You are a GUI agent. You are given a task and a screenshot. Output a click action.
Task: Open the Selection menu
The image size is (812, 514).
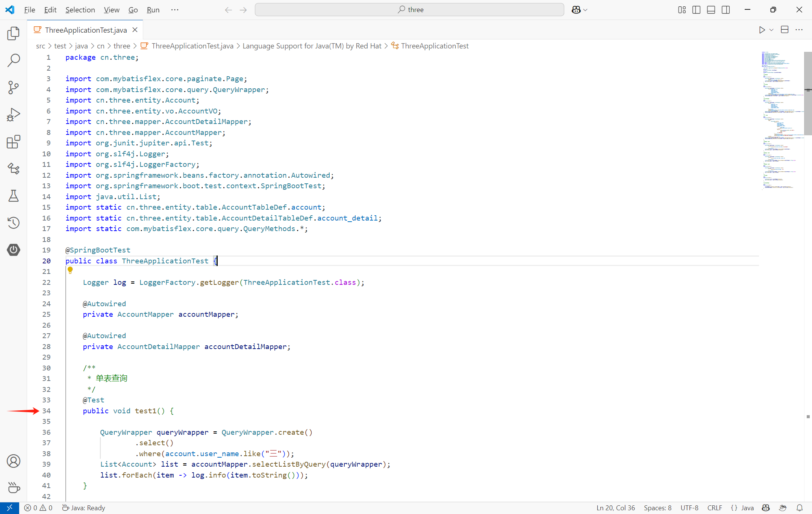(x=80, y=10)
